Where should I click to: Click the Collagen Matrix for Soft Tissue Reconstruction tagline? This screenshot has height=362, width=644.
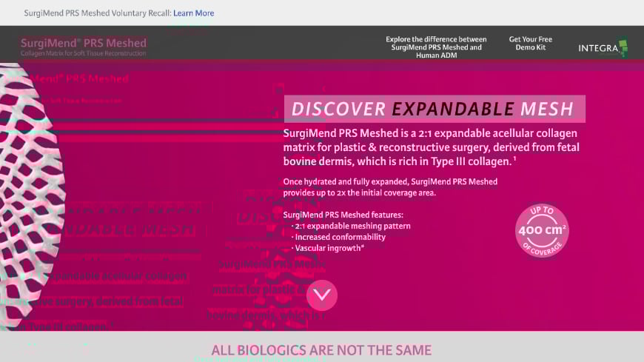click(83, 53)
